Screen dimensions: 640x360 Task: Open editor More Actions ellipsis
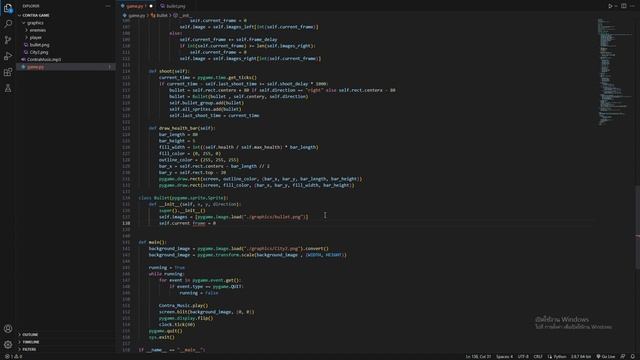(632, 6)
